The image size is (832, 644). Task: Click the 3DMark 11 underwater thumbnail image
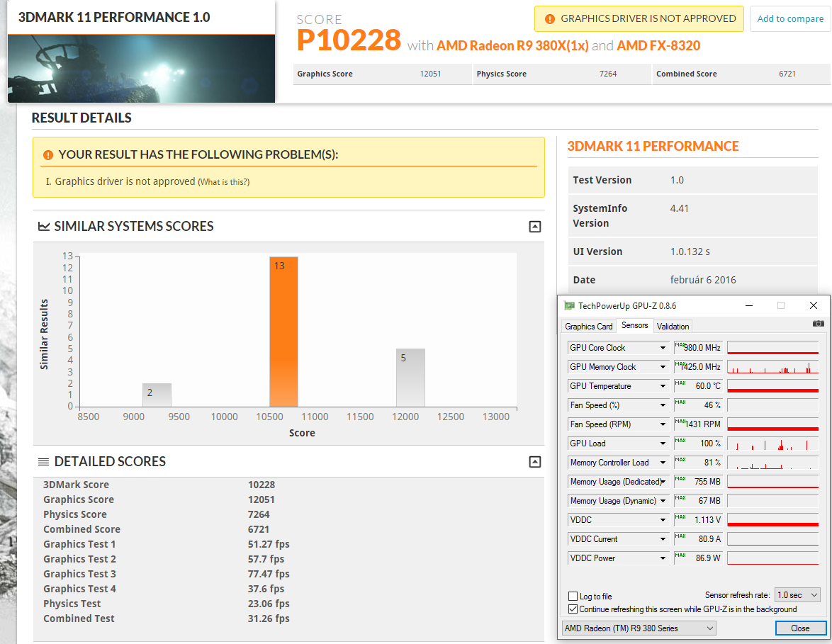141,69
